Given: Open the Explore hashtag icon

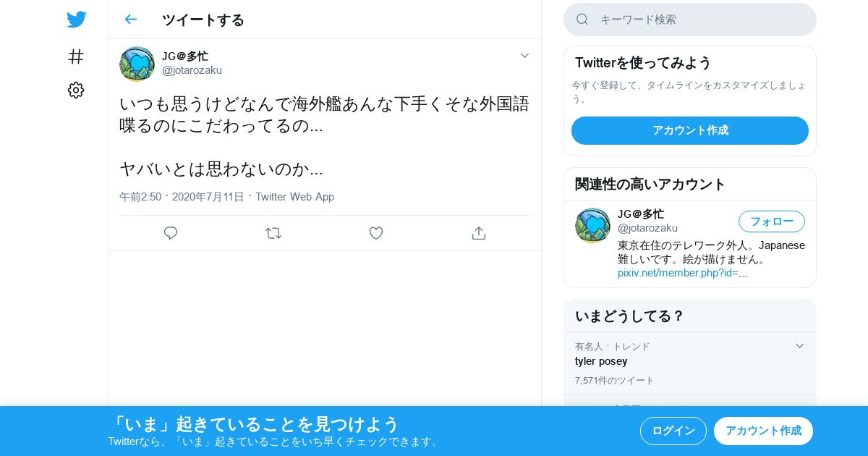Looking at the screenshot, I should point(76,56).
